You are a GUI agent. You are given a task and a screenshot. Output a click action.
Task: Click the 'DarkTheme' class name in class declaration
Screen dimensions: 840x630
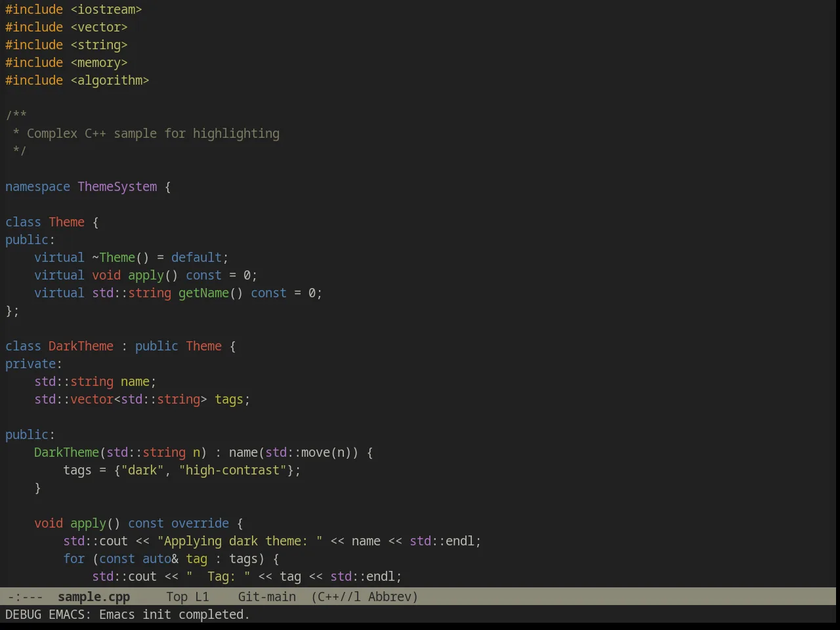point(81,346)
